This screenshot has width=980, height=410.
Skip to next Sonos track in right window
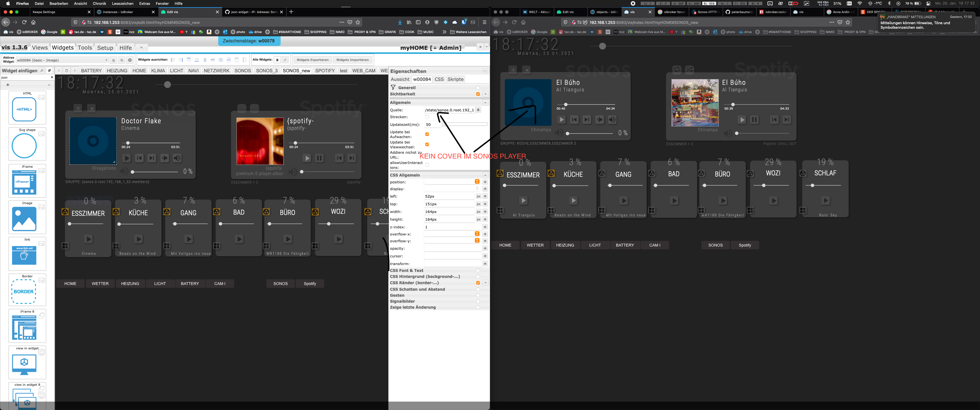587,120
